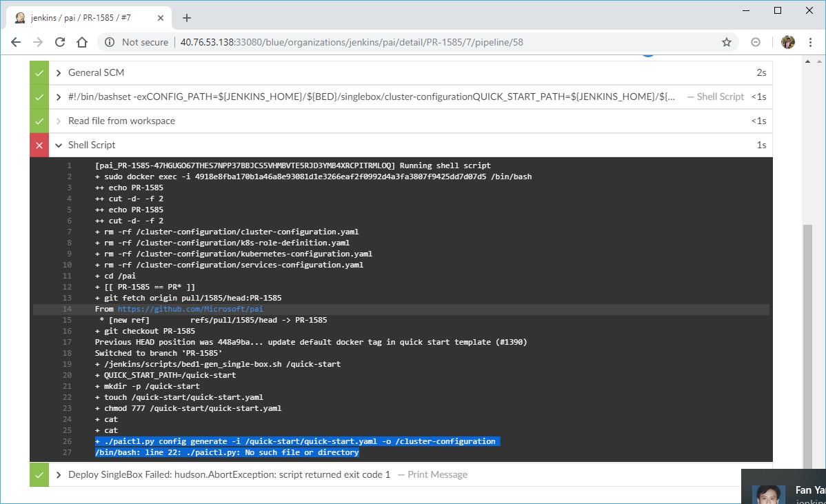
Task: Click the green check beside General SCM
Action: coord(39,72)
